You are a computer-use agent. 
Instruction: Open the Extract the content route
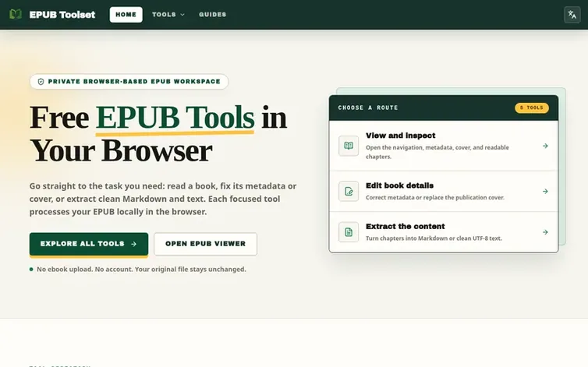[444, 232]
